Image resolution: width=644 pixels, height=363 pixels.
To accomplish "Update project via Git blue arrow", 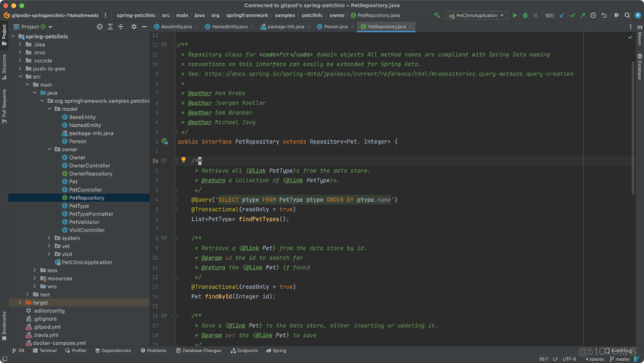I will pyautogui.click(x=562, y=15).
